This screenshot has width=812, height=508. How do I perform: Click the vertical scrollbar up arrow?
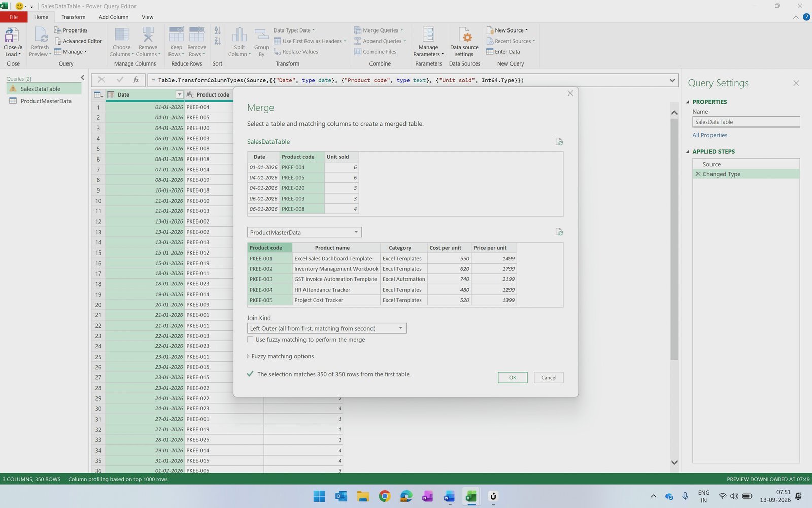tap(674, 113)
